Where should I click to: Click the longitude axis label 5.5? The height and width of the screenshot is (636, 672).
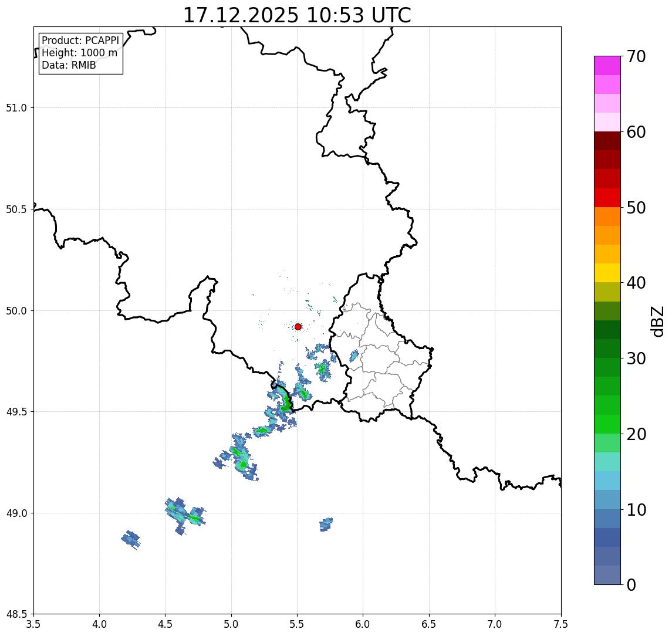(298, 624)
